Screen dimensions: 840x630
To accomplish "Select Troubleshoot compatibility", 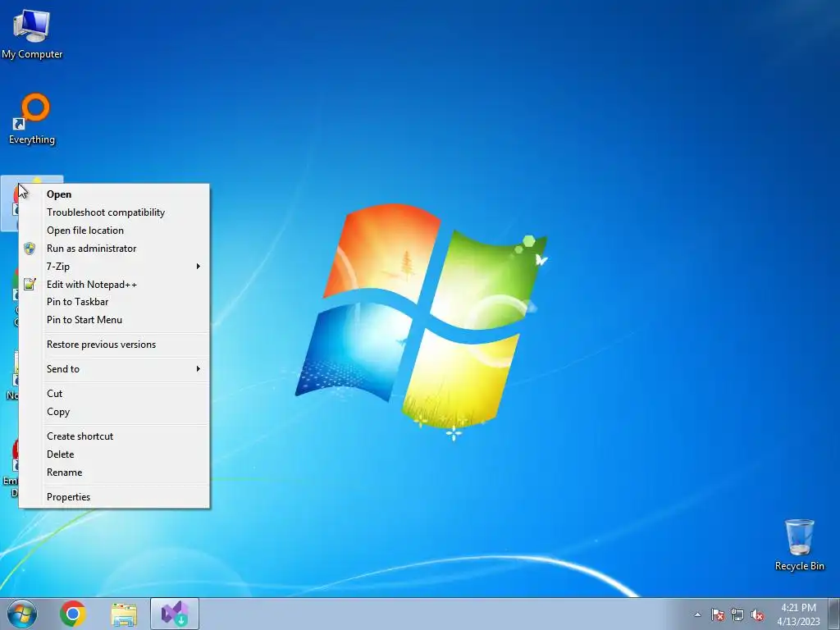I will pyautogui.click(x=115, y=212).
